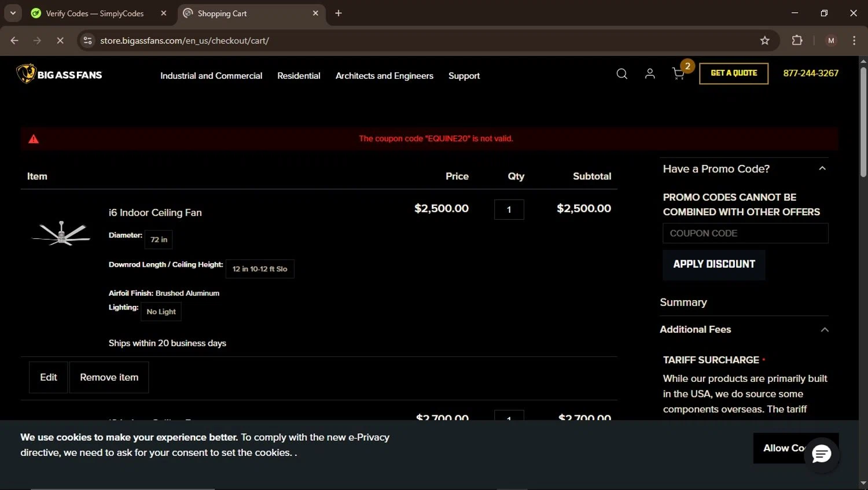Click the red warning triangle icon

coord(34,139)
